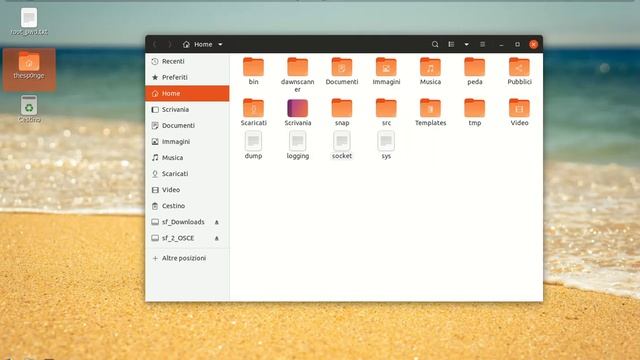Maximize the Home file manager window
This screenshot has width=640, height=360.
517,44
